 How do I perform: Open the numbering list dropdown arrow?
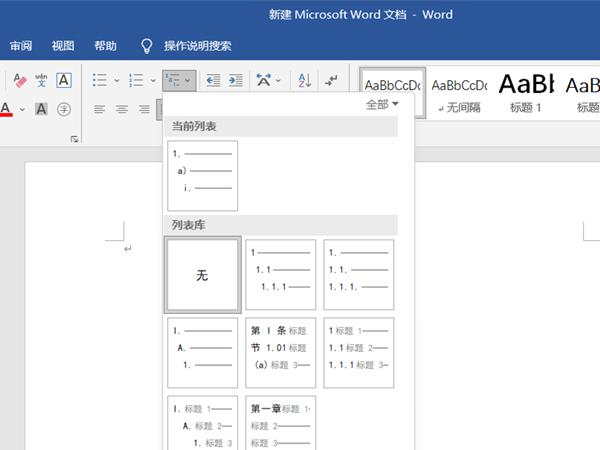click(150, 80)
